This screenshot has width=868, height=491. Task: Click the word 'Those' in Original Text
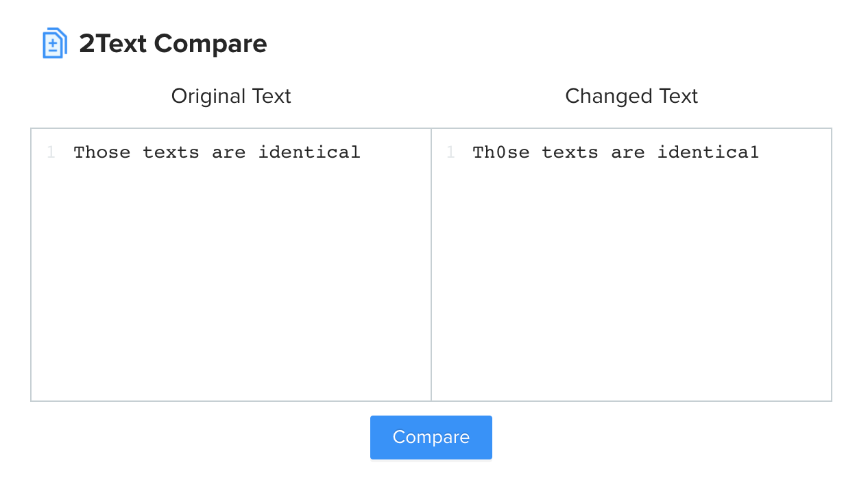[101, 152]
